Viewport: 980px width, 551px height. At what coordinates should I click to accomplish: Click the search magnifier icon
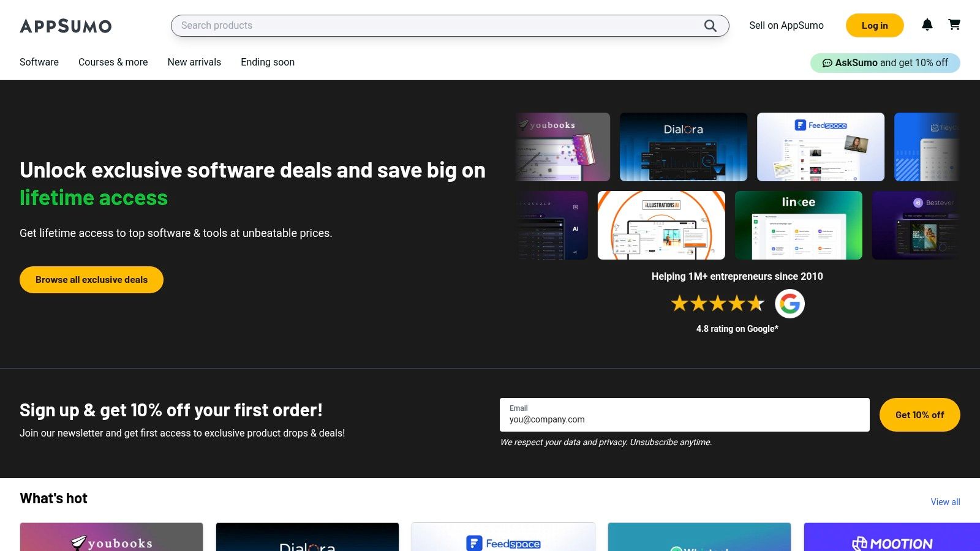pos(710,26)
